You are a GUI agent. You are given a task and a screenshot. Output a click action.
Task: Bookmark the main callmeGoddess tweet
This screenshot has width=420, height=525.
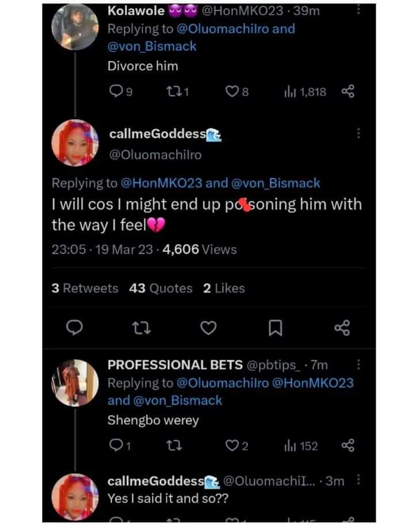pyautogui.click(x=276, y=328)
